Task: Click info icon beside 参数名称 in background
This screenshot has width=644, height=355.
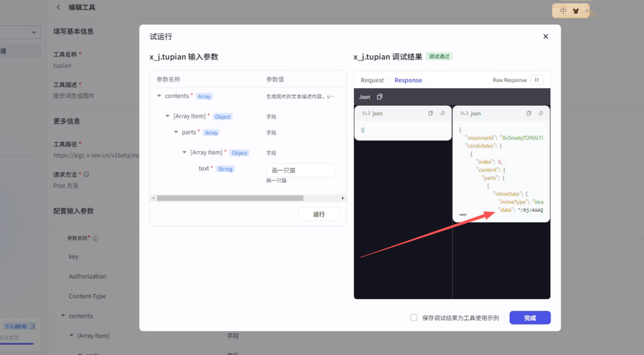Action: coord(95,238)
